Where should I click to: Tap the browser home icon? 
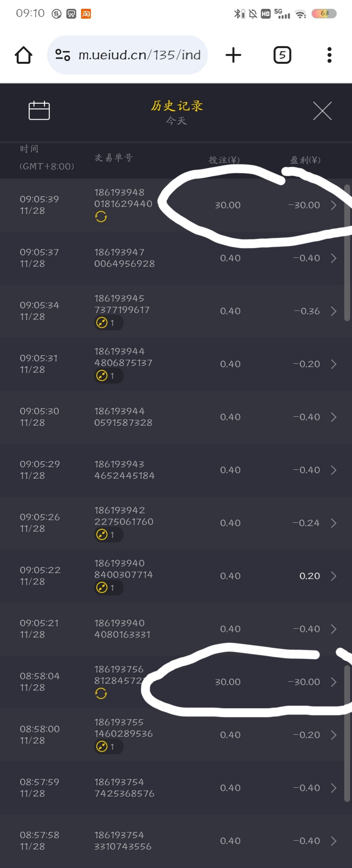tap(24, 55)
